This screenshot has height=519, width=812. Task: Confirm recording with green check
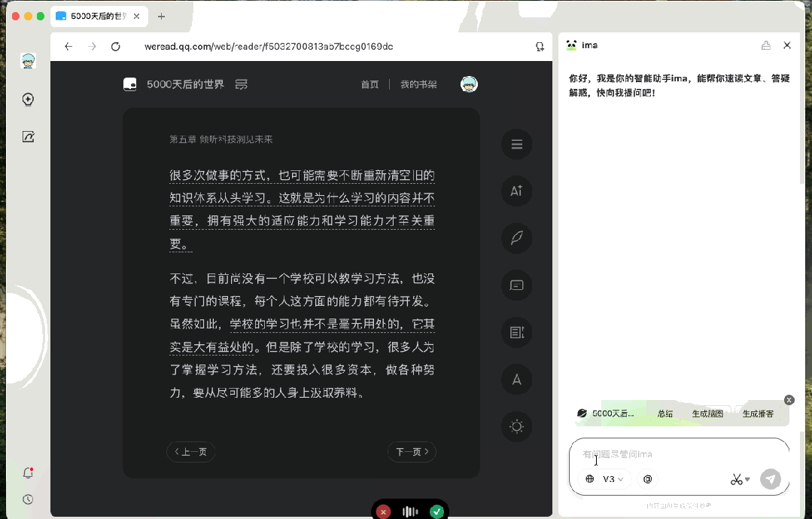point(436,512)
